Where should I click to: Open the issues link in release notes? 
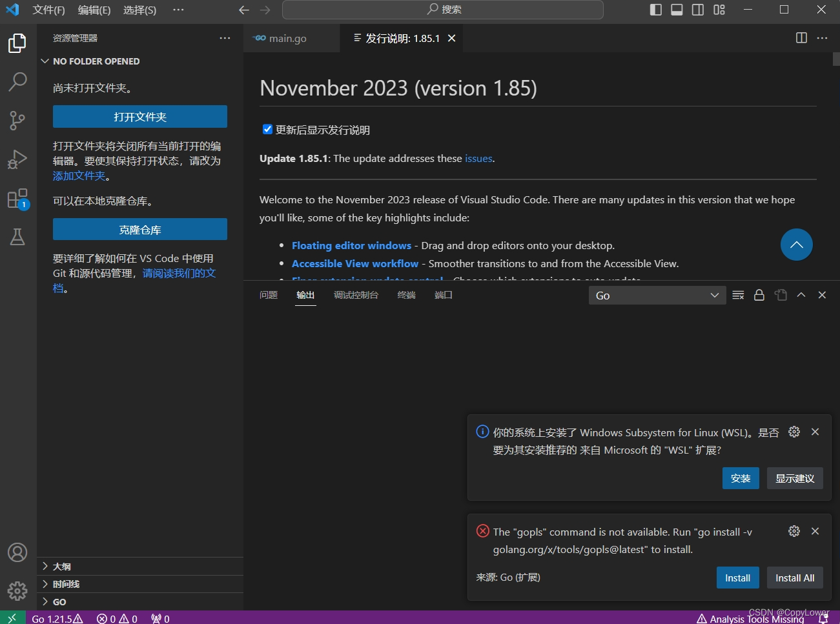click(478, 159)
